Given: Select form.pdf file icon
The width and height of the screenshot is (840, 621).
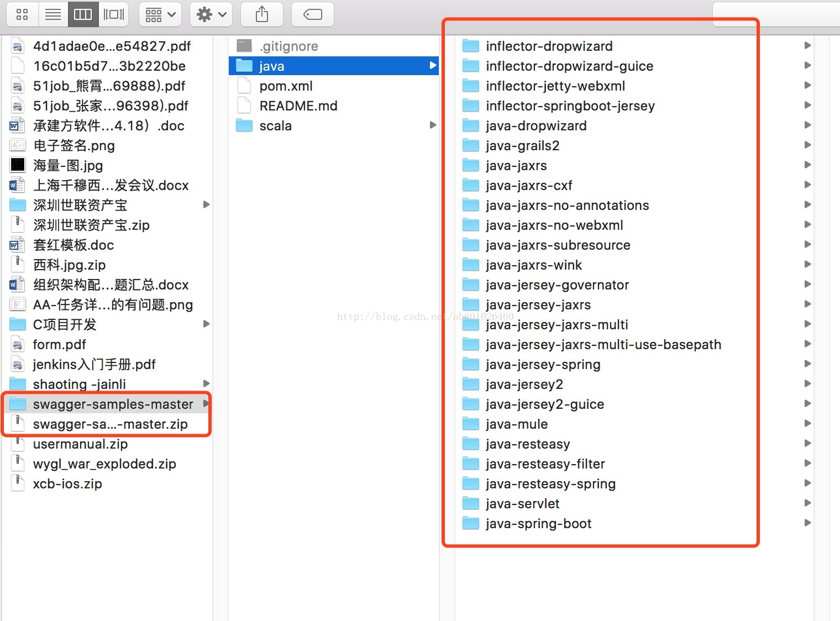Looking at the screenshot, I should point(18,344).
